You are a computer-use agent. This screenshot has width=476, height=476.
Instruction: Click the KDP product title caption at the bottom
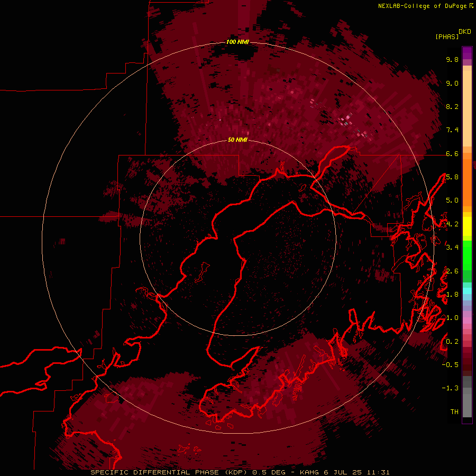240,472
